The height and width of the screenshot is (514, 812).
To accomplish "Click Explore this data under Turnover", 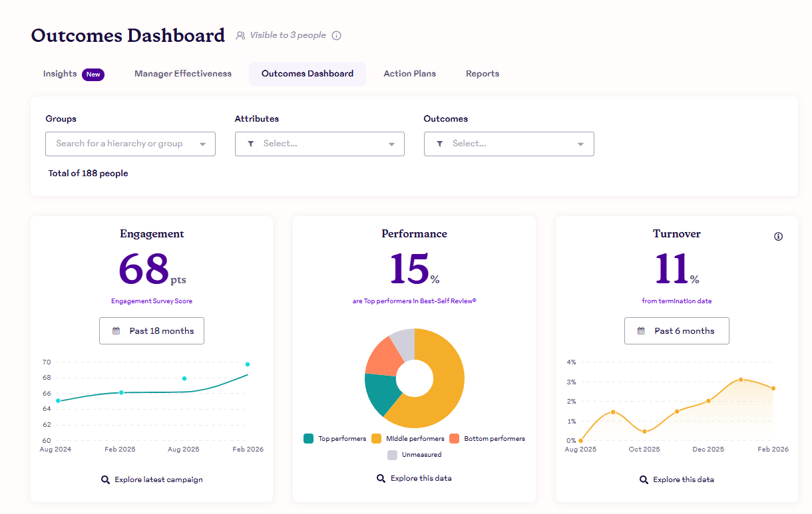I will (x=677, y=479).
